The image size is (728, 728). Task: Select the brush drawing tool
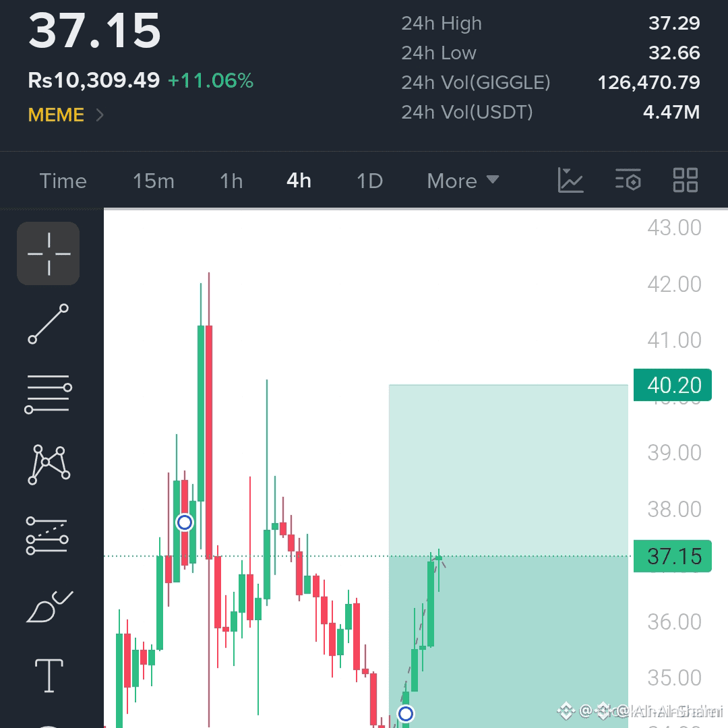click(x=50, y=607)
